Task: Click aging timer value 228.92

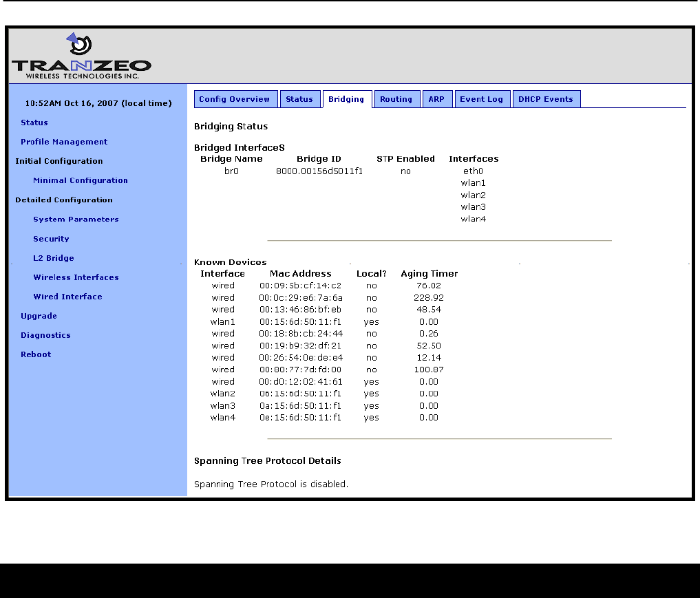Action: pos(429,298)
